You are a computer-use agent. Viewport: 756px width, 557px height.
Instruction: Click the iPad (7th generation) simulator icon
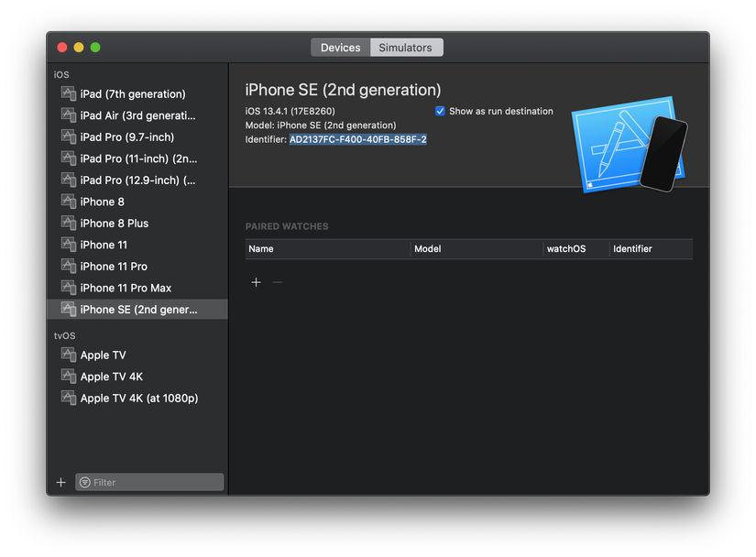pos(68,93)
